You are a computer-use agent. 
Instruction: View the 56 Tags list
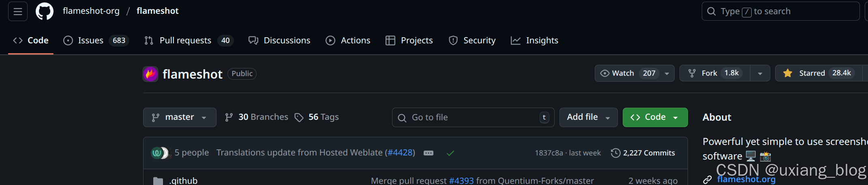coord(317,117)
